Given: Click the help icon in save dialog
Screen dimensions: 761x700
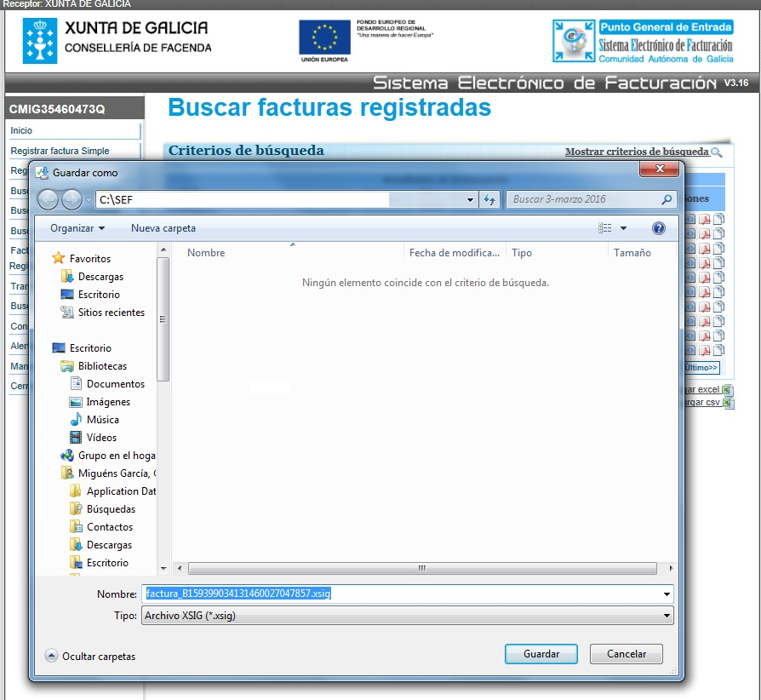Looking at the screenshot, I should click(658, 228).
